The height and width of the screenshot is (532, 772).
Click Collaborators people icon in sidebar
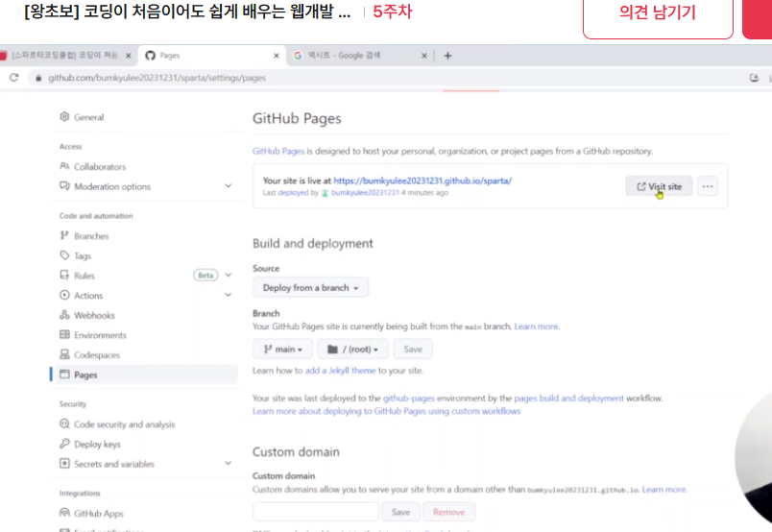tap(64, 166)
